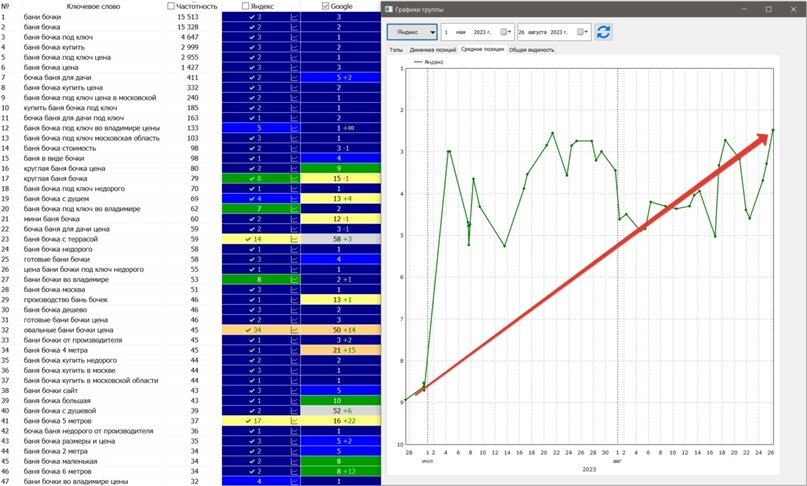Select keyword 'баня бочка под ключ цена'
807x486 pixels.
[67, 57]
